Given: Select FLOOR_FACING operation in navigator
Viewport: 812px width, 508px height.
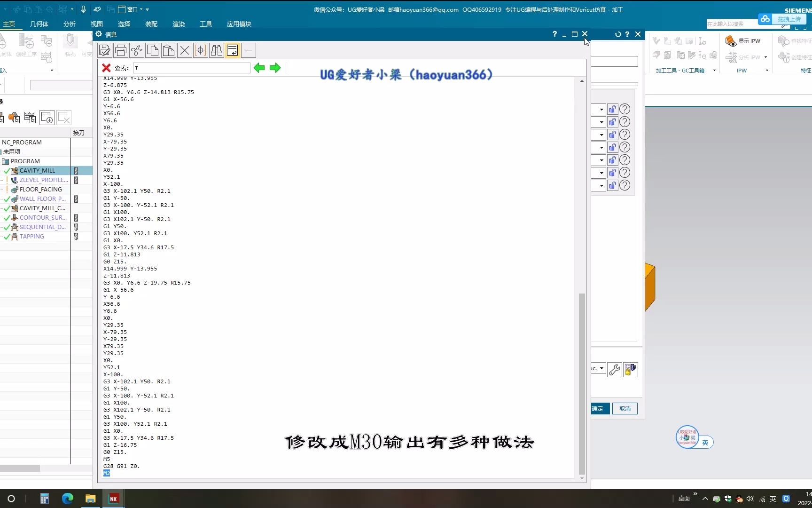Looking at the screenshot, I should [40, 190].
